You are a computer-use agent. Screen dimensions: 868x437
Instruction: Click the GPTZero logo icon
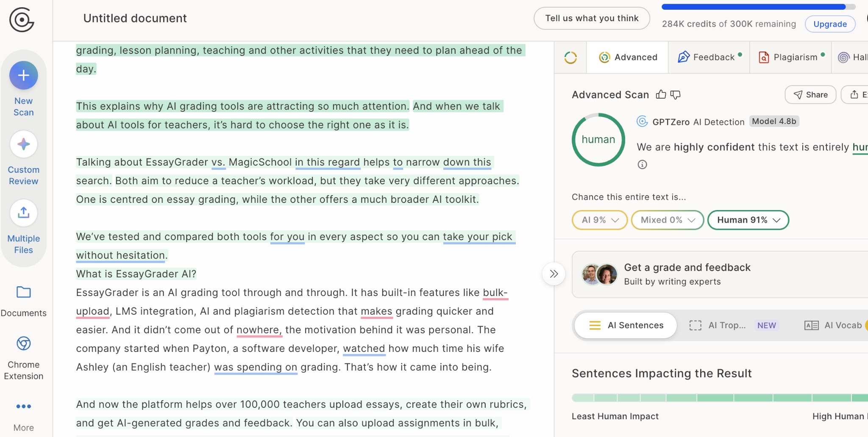[x=22, y=19]
